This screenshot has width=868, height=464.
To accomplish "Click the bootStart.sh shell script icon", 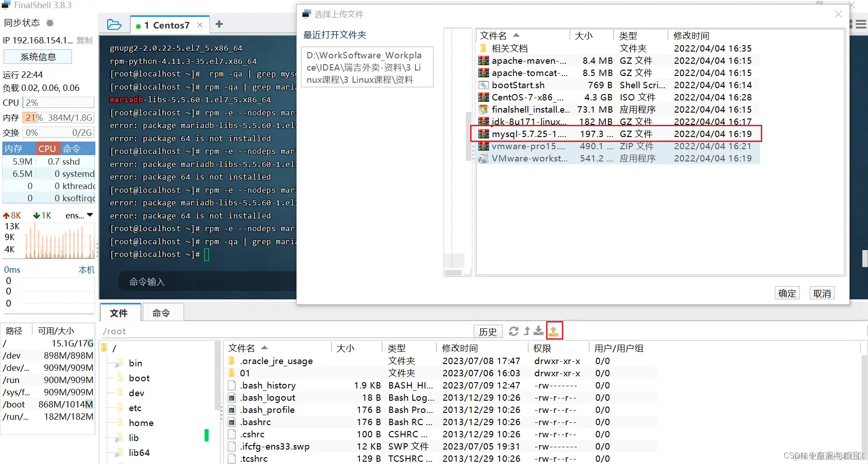I will (483, 85).
